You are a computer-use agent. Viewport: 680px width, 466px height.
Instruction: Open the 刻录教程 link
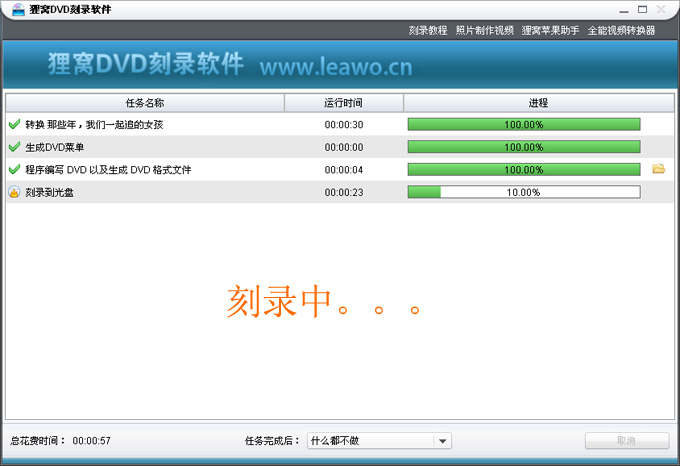tap(428, 30)
